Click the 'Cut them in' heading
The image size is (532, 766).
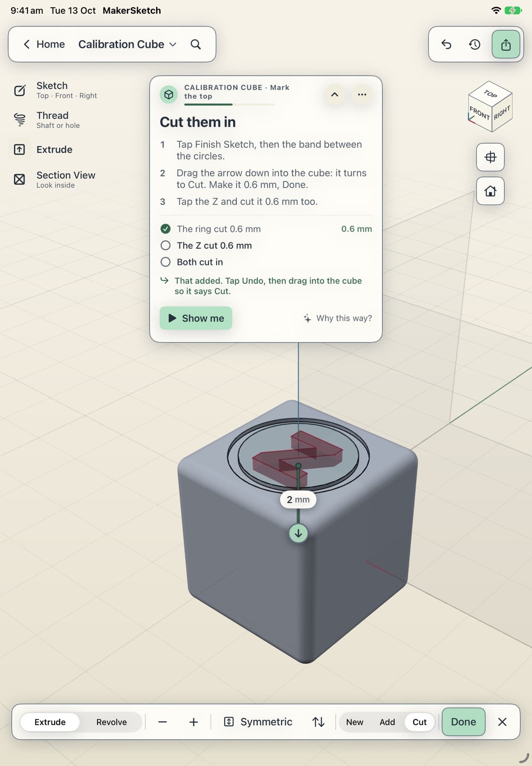point(198,122)
